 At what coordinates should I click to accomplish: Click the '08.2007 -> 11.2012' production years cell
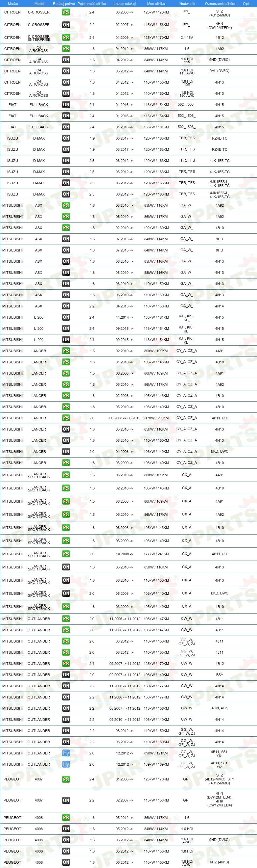click(125, 708)
